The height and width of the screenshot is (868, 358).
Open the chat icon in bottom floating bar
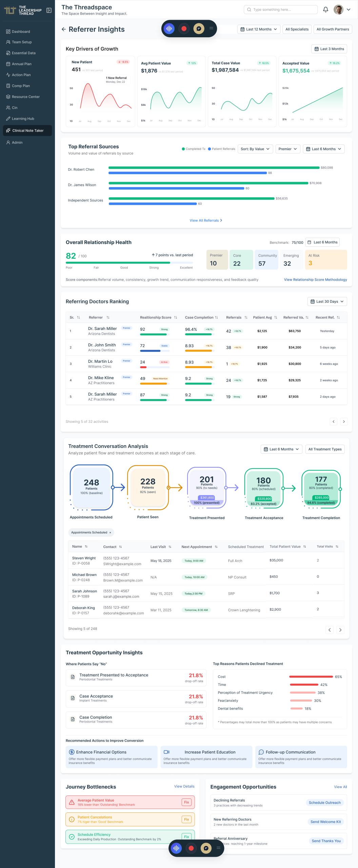(206, 848)
